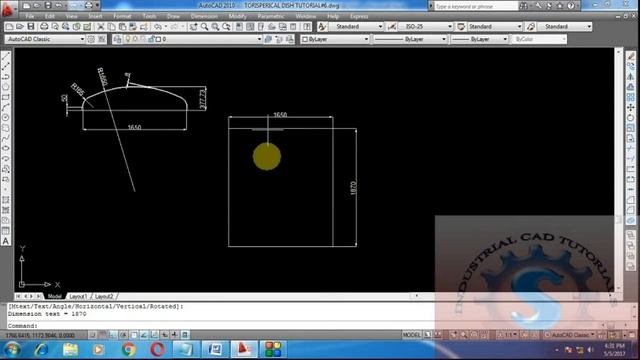
Task: Open the Dimension menu
Action: pos(204,16)
